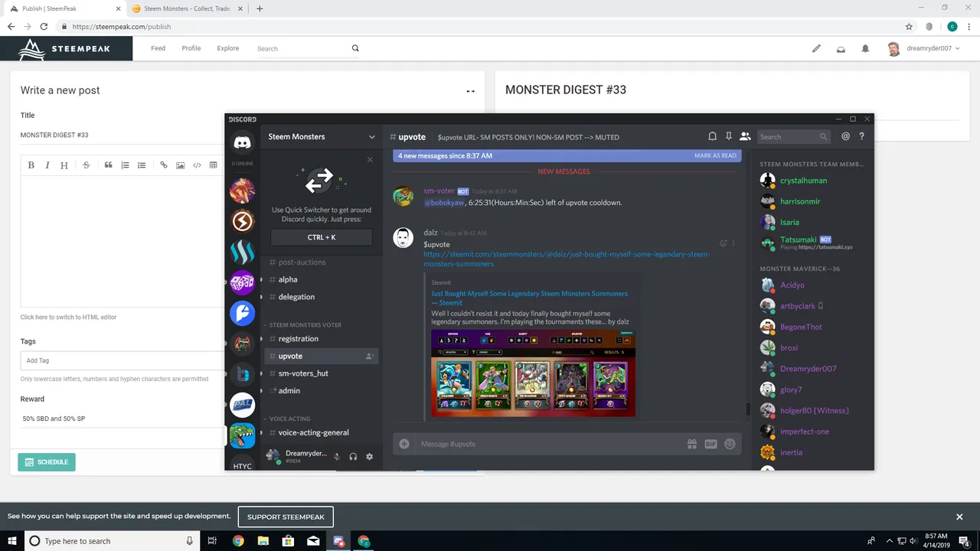The width and height of the screenshot is (980, 551).
Task: Dismiss the Quick Switcher tip
Action: (x=370, y=160)
